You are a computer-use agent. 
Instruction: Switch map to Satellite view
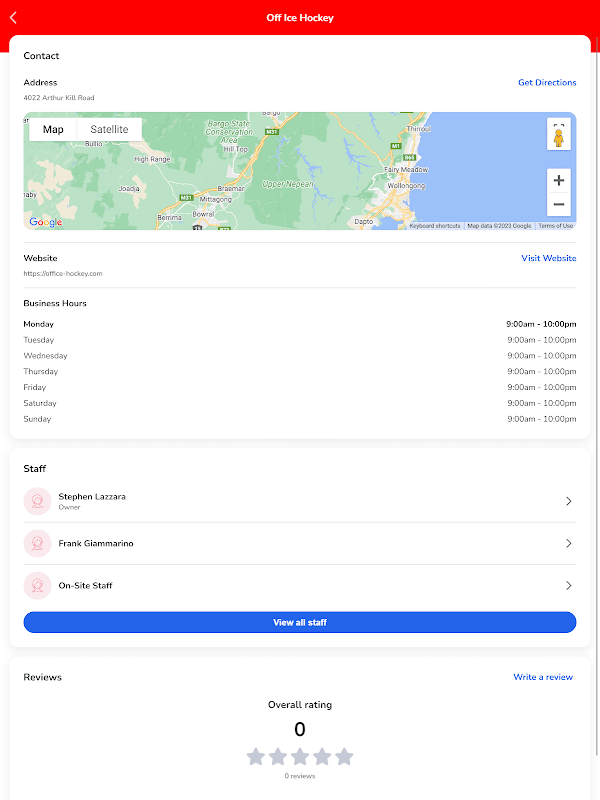click(x=109, y=130)
